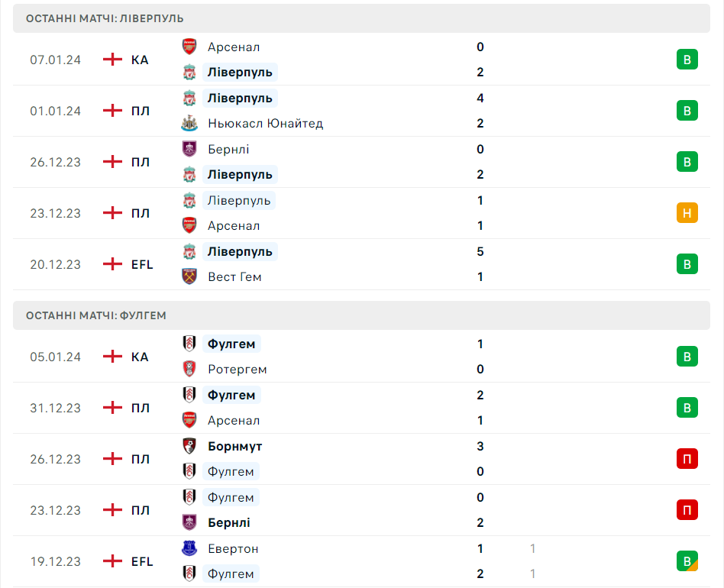The width and height of the screenshot is (724, 588).
Task: Open Ньюкасл Юнайтед team link
Action: (x=265, y=124)
